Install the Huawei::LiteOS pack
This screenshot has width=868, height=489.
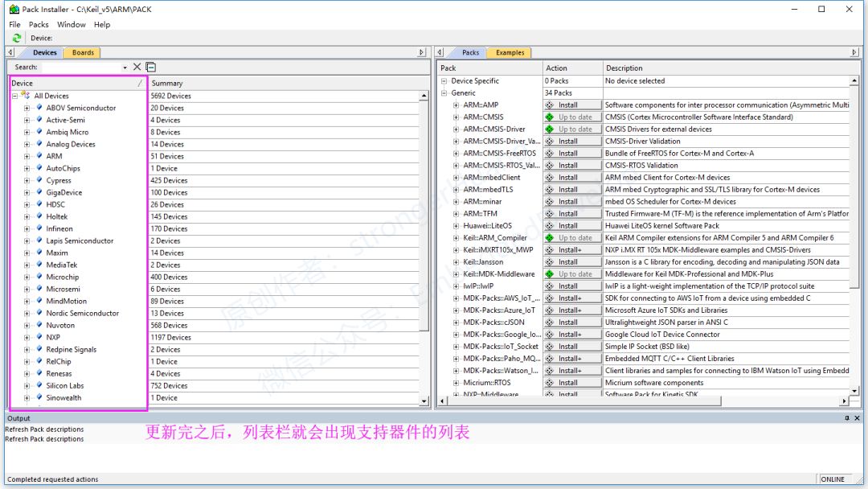pyautogui.click(x=572, y=226)
